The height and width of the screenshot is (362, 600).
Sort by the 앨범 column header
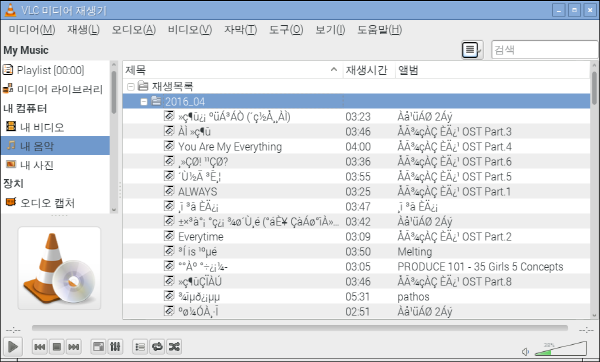[x=493, y=70]
